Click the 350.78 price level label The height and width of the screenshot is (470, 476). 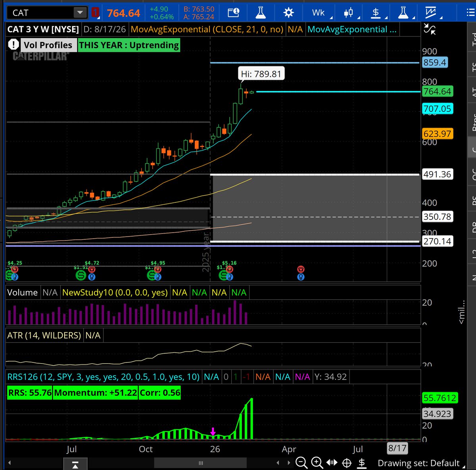(x=437, y=217)
